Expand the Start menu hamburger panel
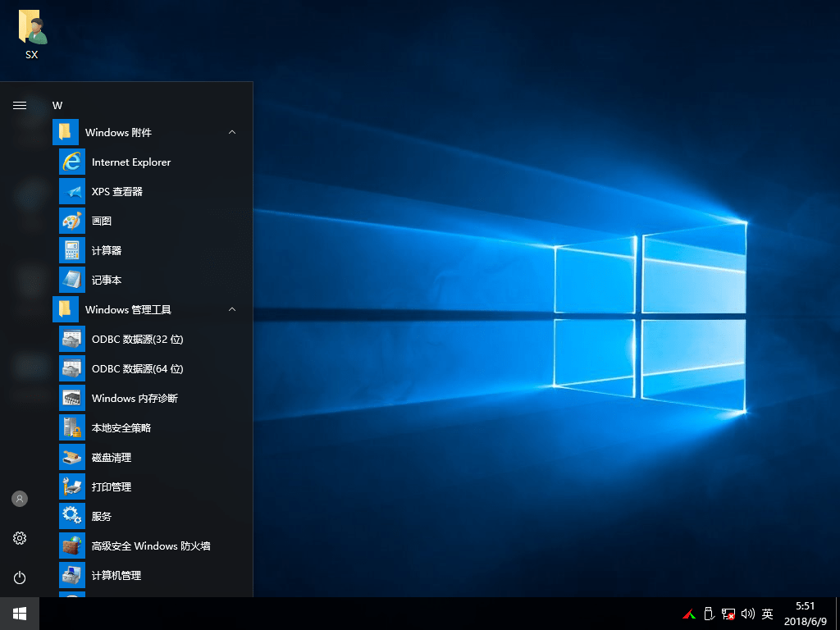Screen dimensions: 840x630 tap(19, 105)
